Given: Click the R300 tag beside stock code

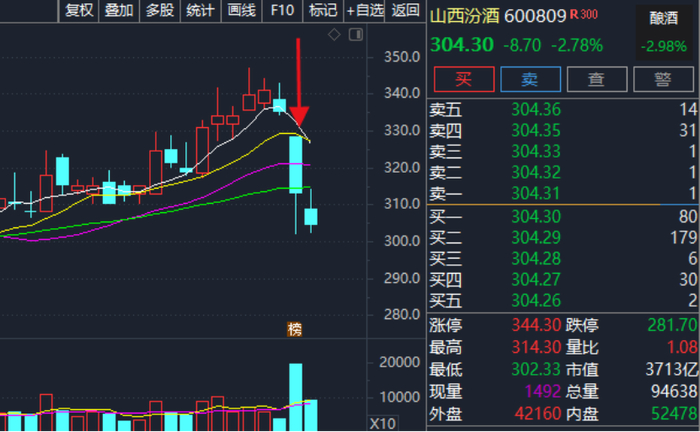Looking at the screenshot, I should [x=583, y=14].
